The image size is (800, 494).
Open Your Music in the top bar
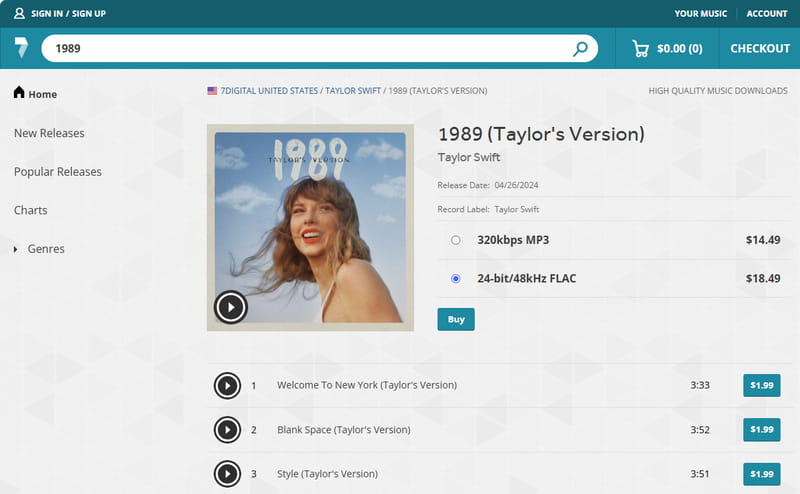[701, 14]
